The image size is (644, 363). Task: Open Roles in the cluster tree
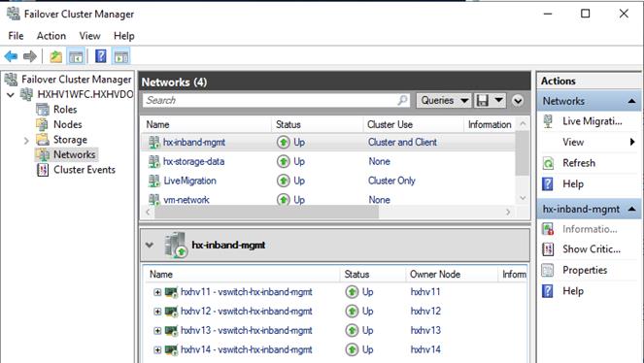point(65,110)
